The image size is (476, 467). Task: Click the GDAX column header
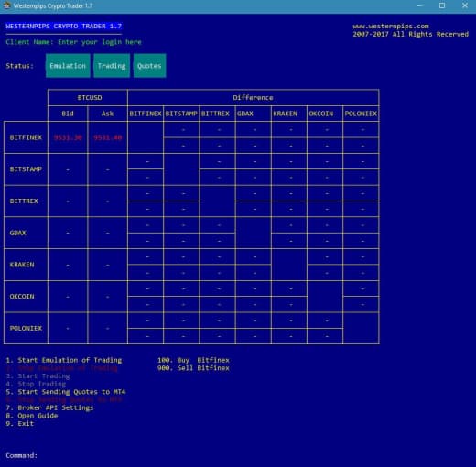point(254,114)
